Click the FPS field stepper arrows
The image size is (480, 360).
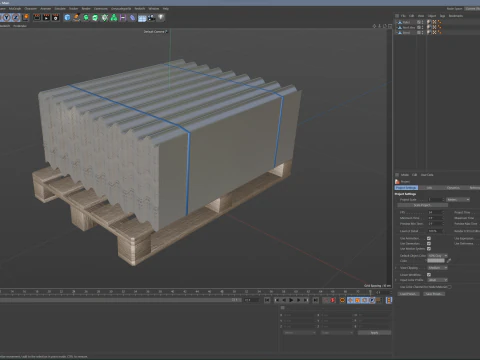[443, 212]
